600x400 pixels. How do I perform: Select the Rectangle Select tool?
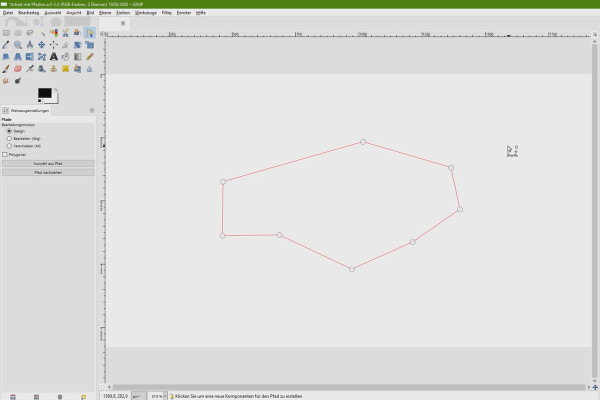click(x=6, y=33)
